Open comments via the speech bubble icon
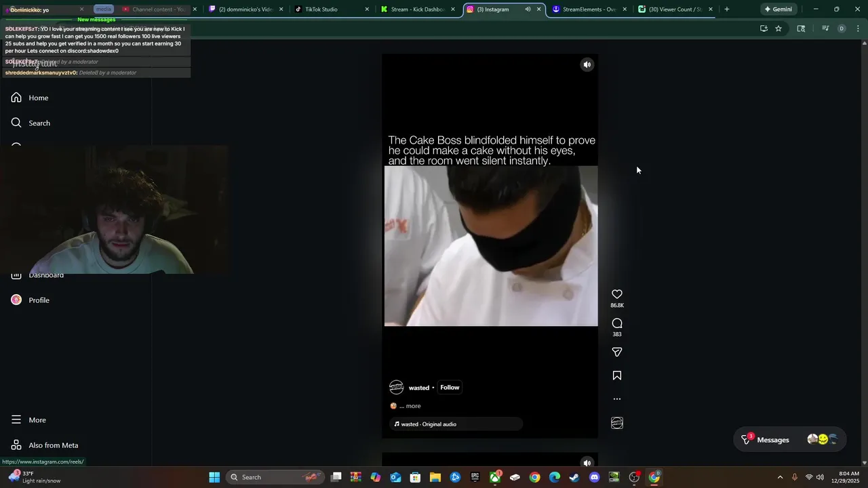The width and height of the screenshot is (868, 488). 617,323
